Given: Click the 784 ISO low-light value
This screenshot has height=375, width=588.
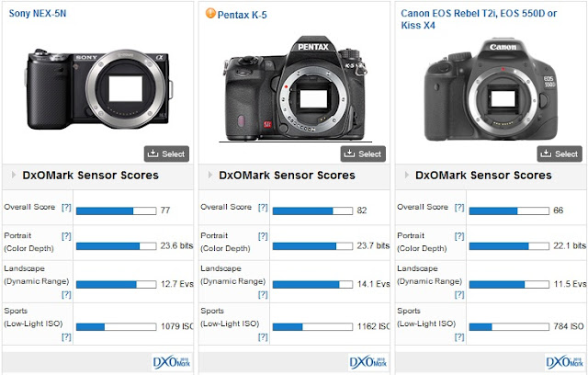Looking at the screenshot, I should point(569,326).
